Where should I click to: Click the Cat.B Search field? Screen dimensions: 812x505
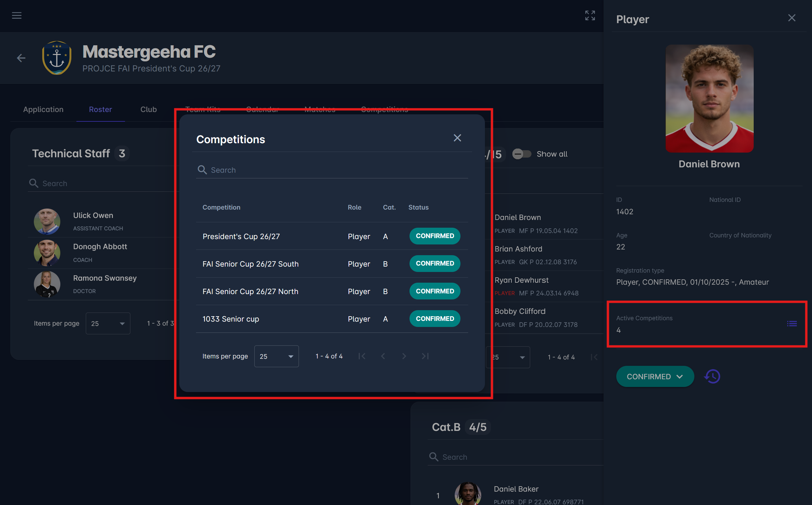tap(515, 457)
